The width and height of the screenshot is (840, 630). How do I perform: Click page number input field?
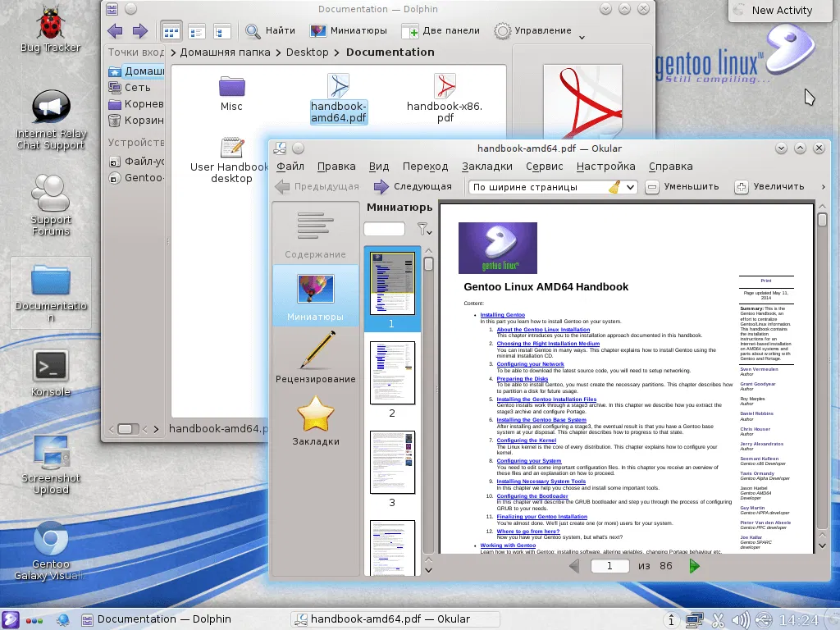pos(609,566)
